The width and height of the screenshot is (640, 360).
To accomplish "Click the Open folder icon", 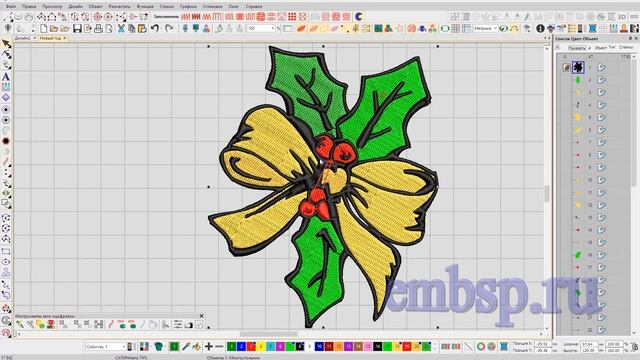I will (x=54, y=29).
